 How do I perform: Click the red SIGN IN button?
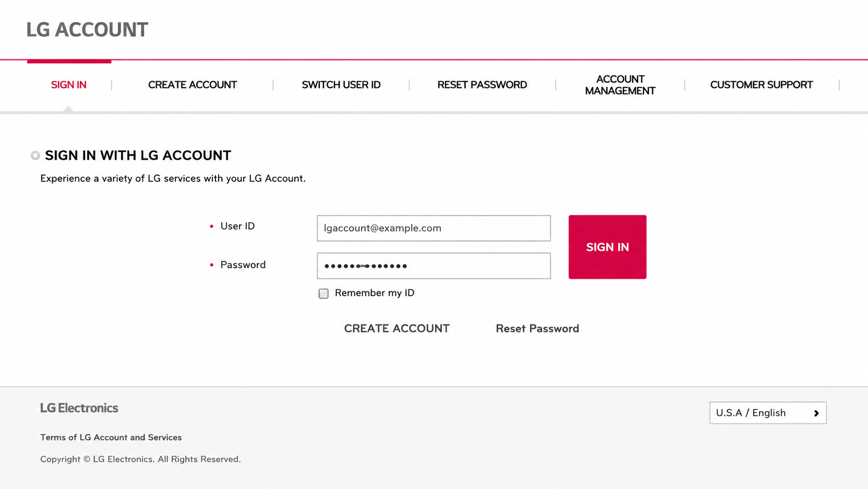[607, 247]
